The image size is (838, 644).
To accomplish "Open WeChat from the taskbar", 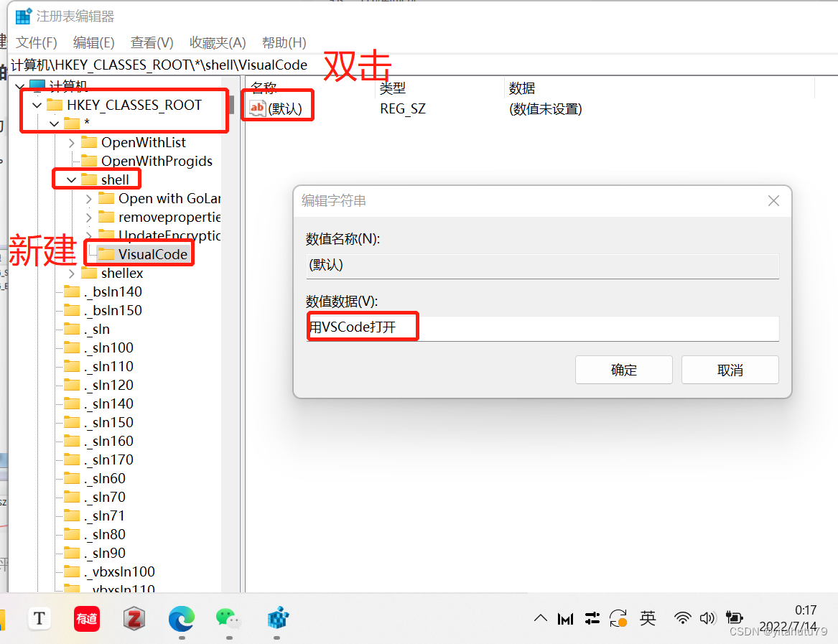I will [x=229, y=619].
